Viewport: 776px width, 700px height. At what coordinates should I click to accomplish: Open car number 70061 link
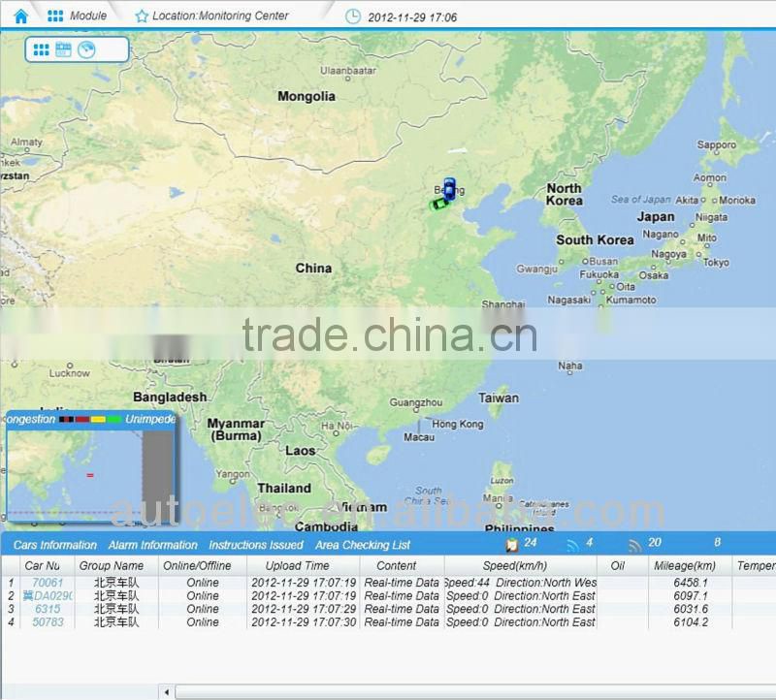tap(48, 583)
